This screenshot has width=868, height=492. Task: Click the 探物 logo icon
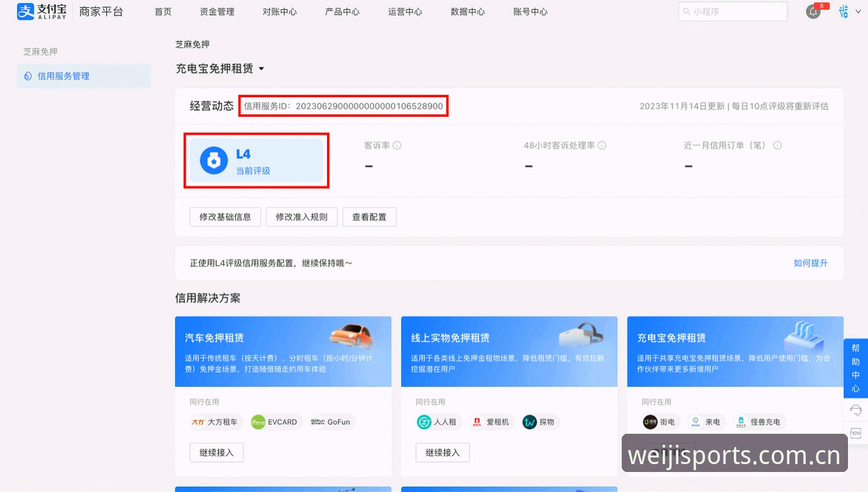[x=530, y=422]
